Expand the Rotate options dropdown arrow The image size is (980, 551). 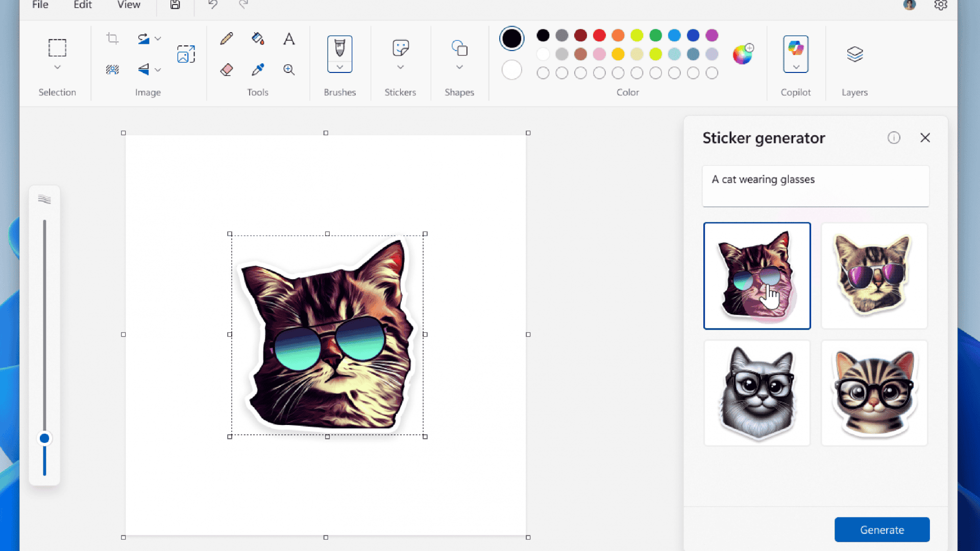[158, 39]
